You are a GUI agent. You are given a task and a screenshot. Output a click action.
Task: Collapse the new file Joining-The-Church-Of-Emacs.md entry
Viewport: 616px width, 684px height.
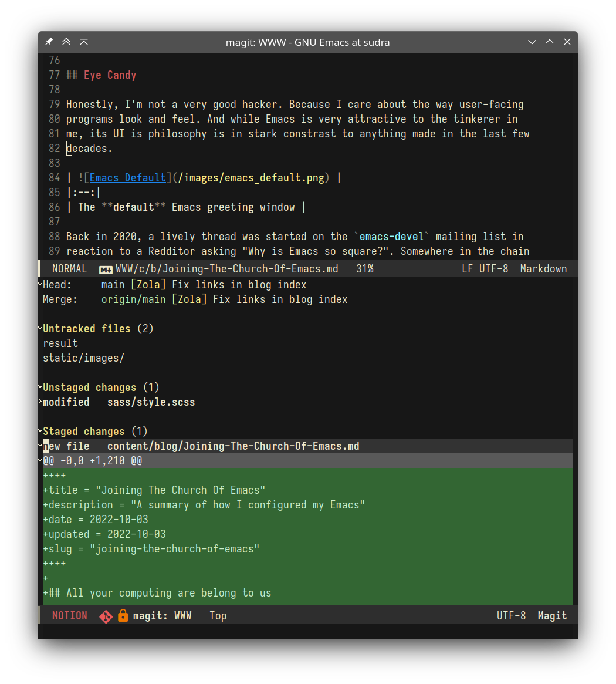[40, 446]
